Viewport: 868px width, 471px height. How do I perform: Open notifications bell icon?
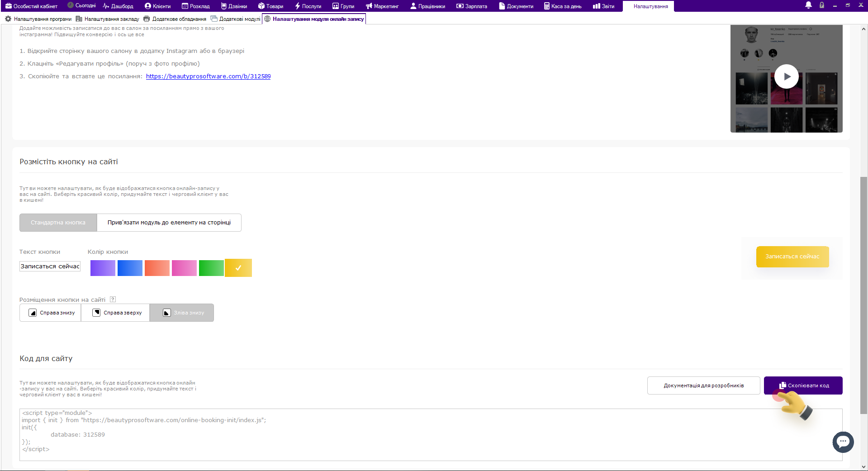point(808,5)
